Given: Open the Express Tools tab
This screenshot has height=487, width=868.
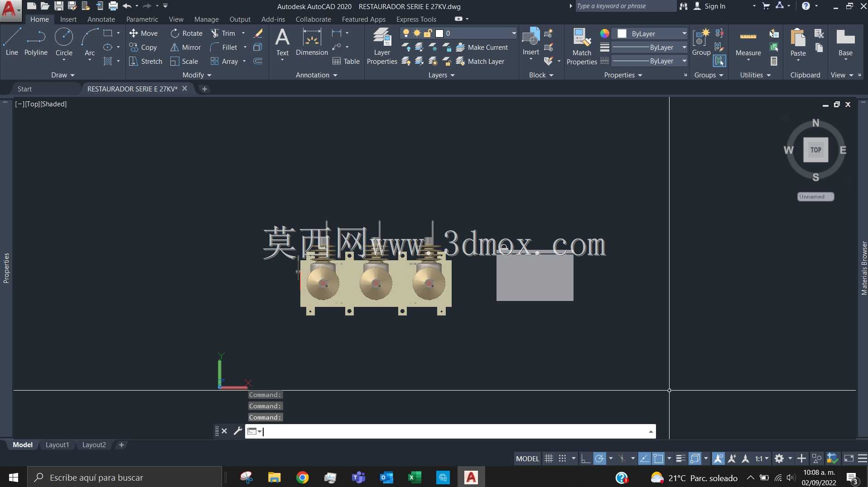Looking at the screenshot, I should (416, 19).
